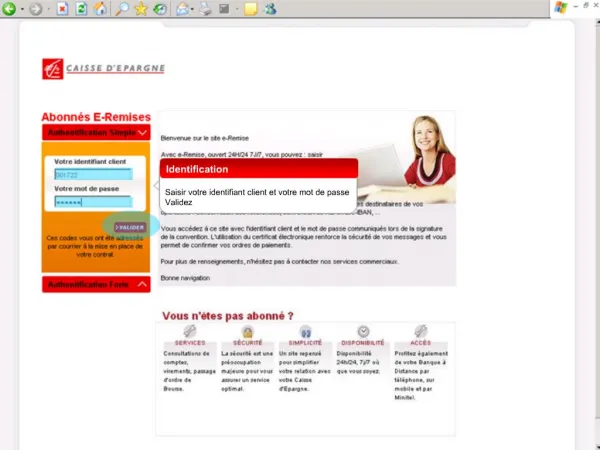Refresh the page with the green arrows icon
The width and height of the screenshot is (600, 450).
pyautogui.click(x=81, y=8)
